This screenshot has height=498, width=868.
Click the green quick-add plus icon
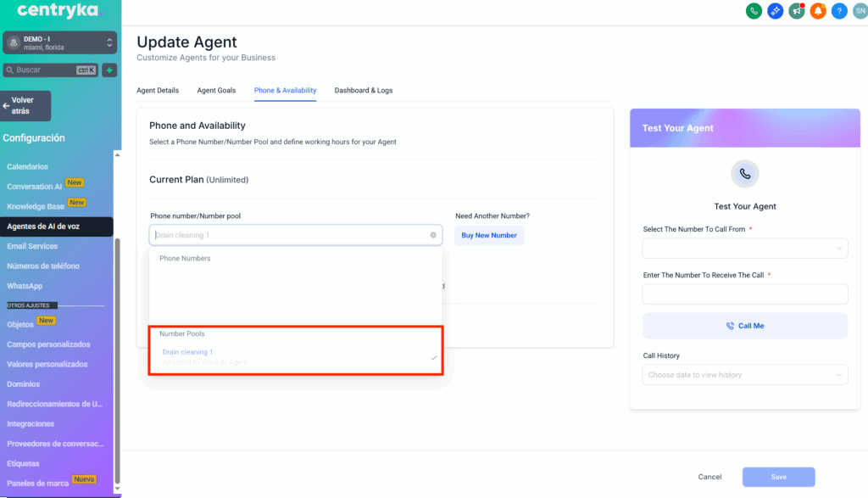[x=109, y=70]
